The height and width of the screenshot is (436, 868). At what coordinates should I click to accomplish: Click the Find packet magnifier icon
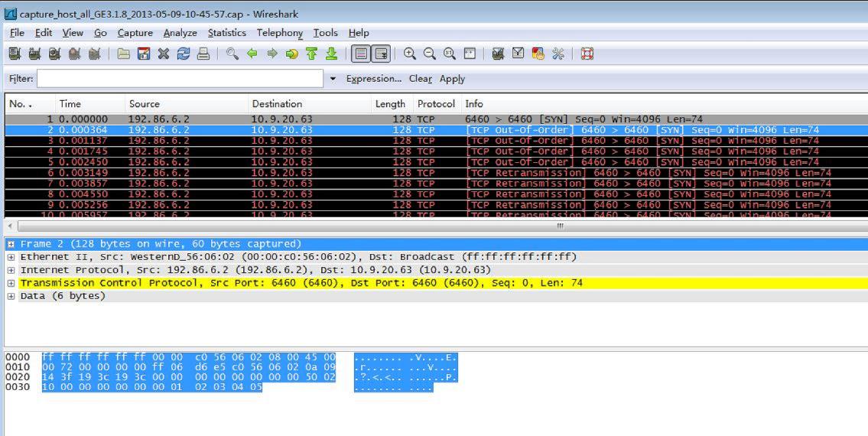[232, 54]
